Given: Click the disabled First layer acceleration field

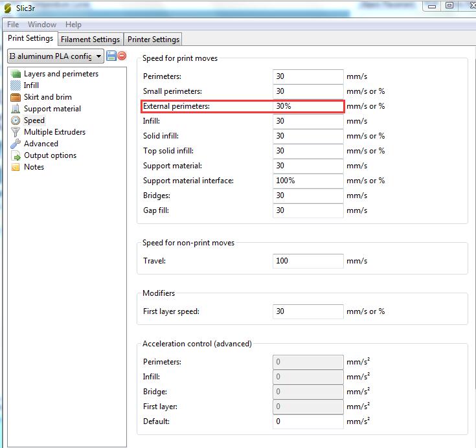Looking at the screenshot, I should point(308,407).
